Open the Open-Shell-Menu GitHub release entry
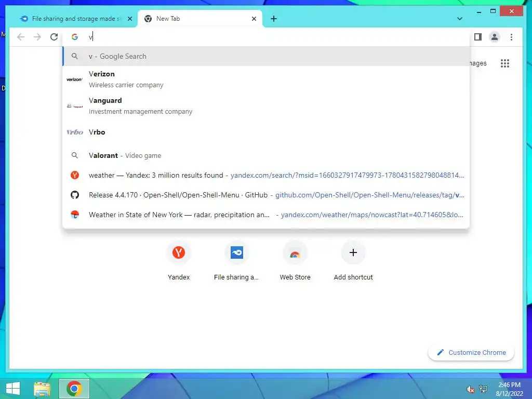This screenshot has height=399, width=532. [267, 195]
